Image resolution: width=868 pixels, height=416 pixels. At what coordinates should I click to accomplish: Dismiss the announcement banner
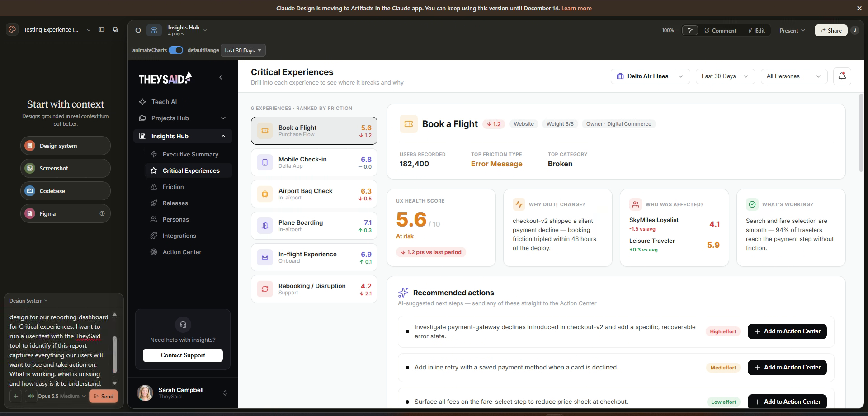tap(859, 8)
